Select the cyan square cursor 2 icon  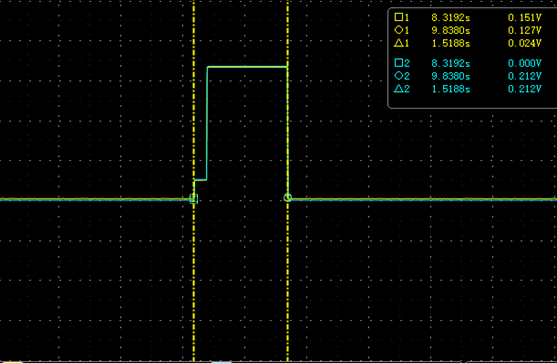[x=399, y=63]
